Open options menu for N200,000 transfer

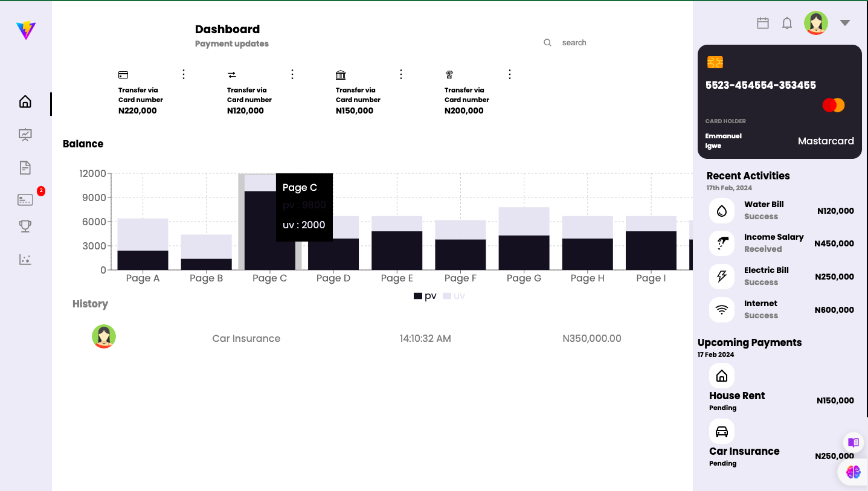tap(510, 74)
